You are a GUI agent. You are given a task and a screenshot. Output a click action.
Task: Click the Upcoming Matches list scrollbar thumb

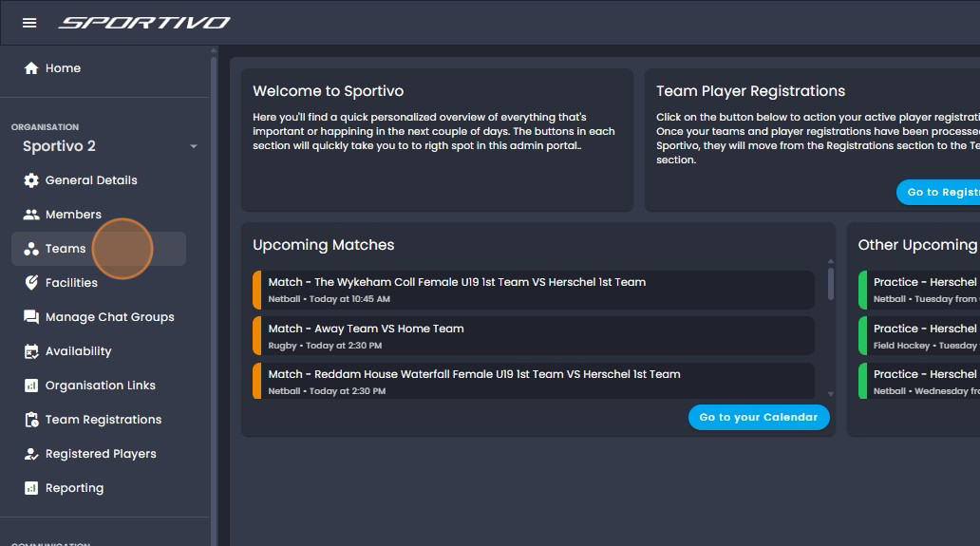831,284
